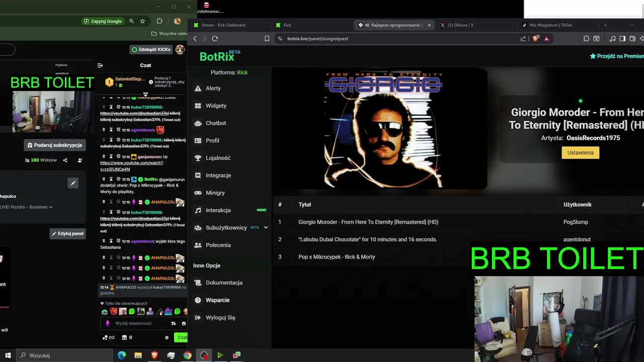Open the emoji picker in chat input
Viewport: 644px width, 362px height.
[184, 323]
